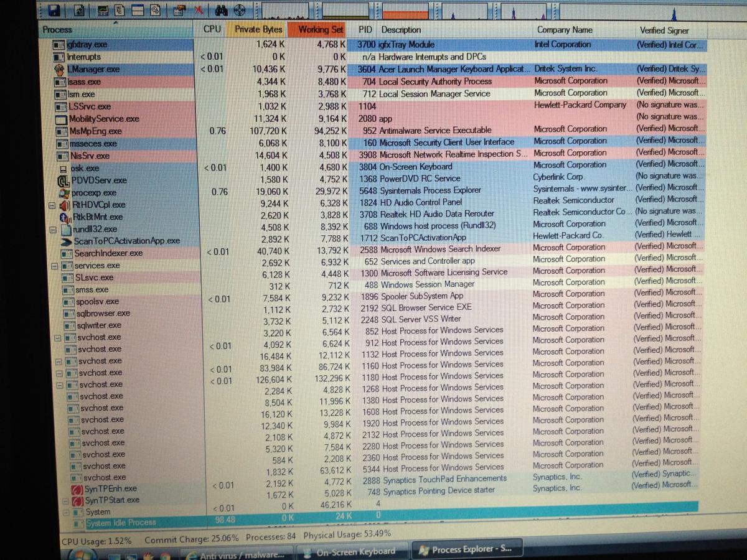Click the orange physical memory mini graph
Image resolution: width=747 pixels, height=560 pixels.
click(x=405, y=9)
